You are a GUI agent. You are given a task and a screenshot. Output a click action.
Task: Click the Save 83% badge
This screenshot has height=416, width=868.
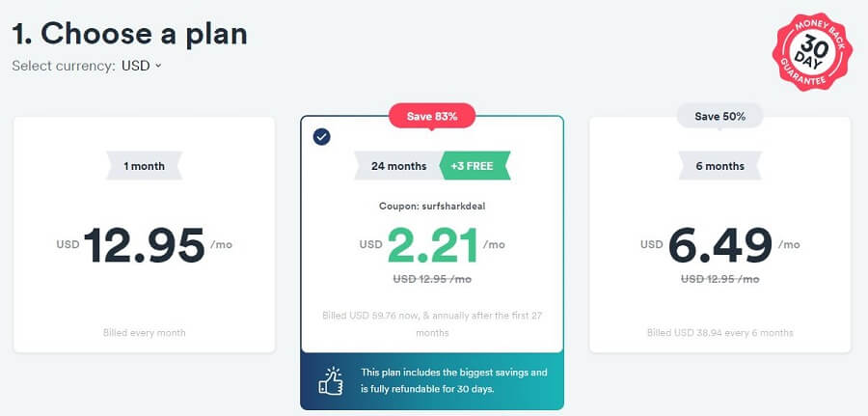432,117
